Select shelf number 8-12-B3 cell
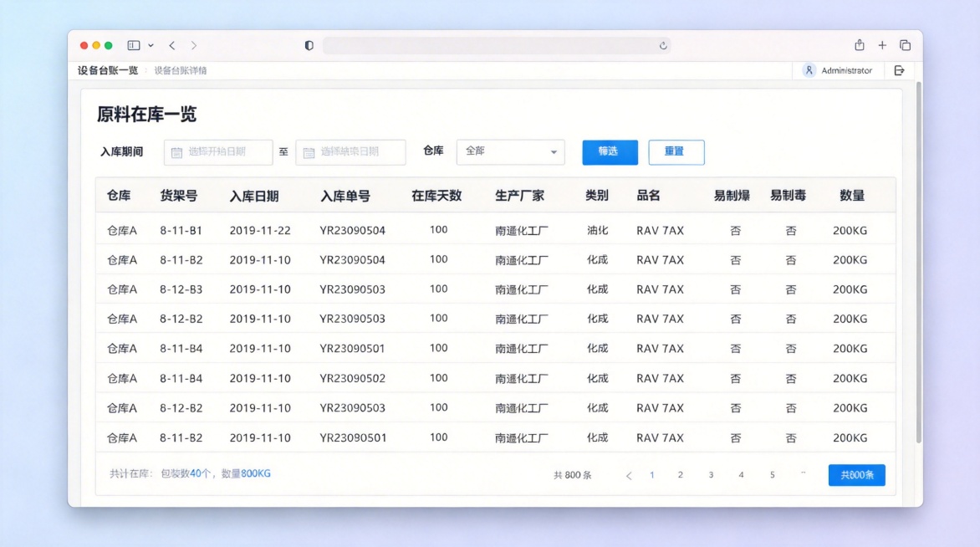The image size is (980, 547). [181, 289]
